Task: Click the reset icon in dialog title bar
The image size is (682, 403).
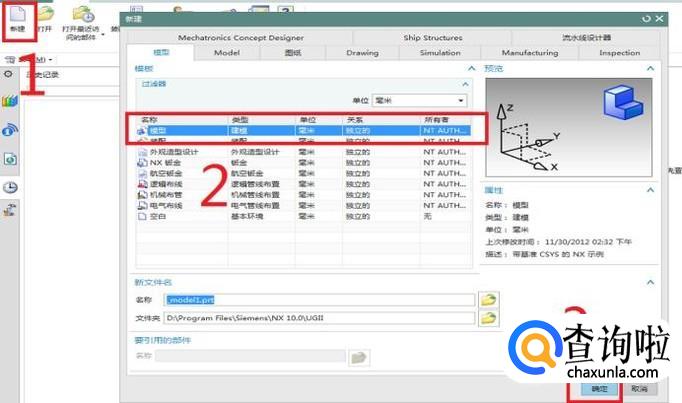Action: click(646, 19)
